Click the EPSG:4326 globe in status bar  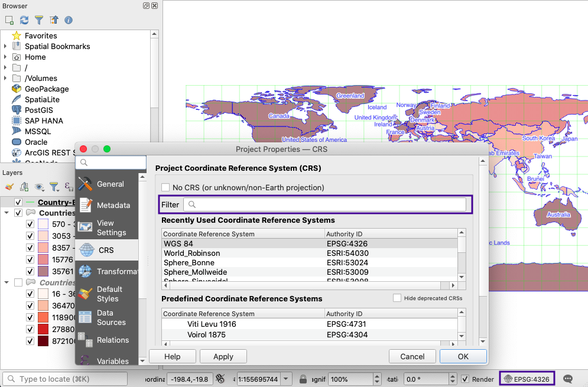coord(507,379)
